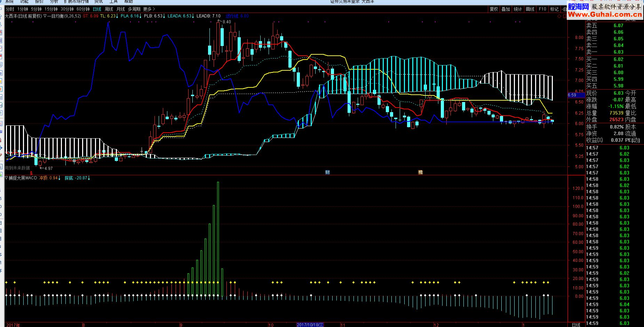The width and height of the screenshot is (644, 327).
Task: Click the 买五 price 5.98
Action: pyautogui.click(x=618, y=86)
